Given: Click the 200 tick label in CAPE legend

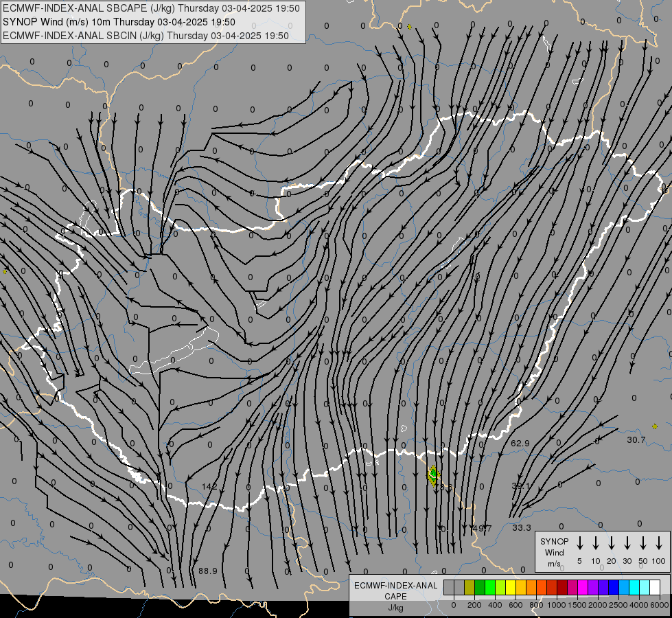Looking at the screenshot, I should [x=474, y=605].
